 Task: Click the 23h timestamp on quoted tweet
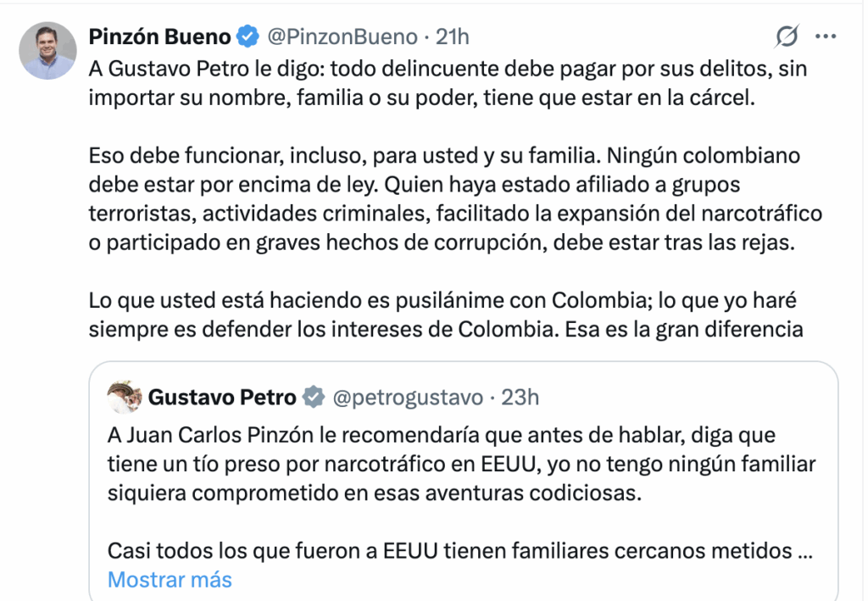coord(520,397)
